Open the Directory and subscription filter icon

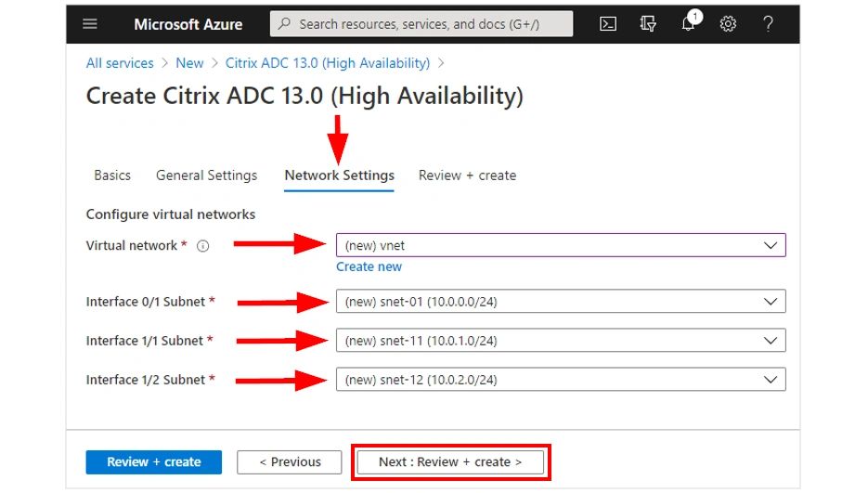click(x=648, y=24)
